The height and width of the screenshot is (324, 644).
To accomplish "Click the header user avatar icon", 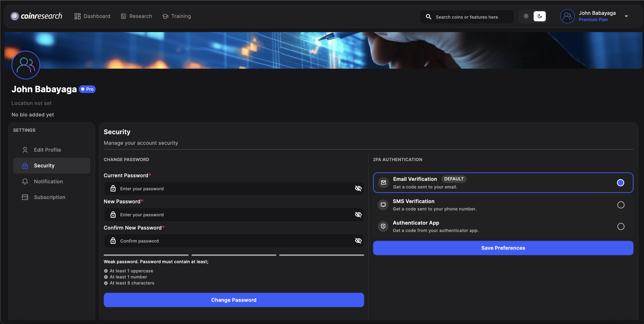I will (x=567, y=16).
